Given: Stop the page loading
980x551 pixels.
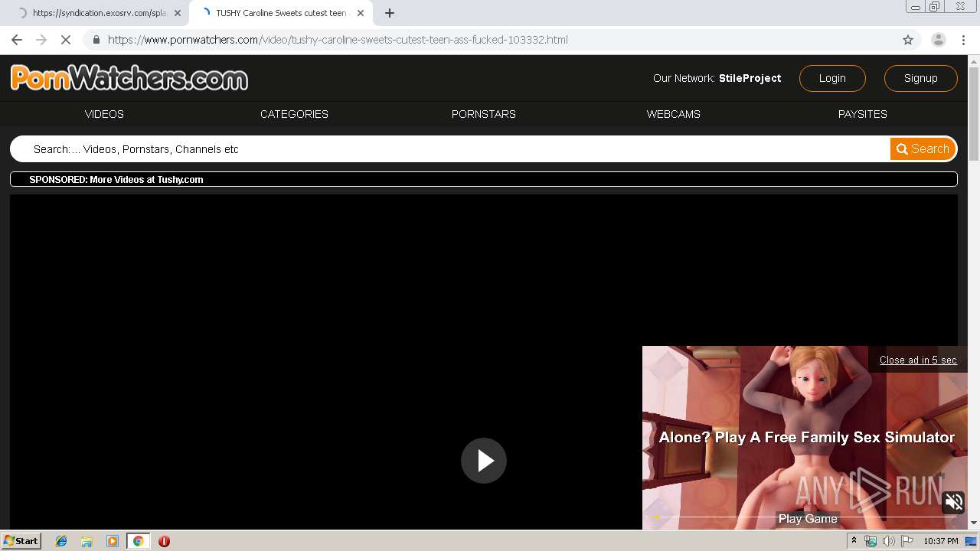Looking at the screenshot, I should click(x=66, y=40).
